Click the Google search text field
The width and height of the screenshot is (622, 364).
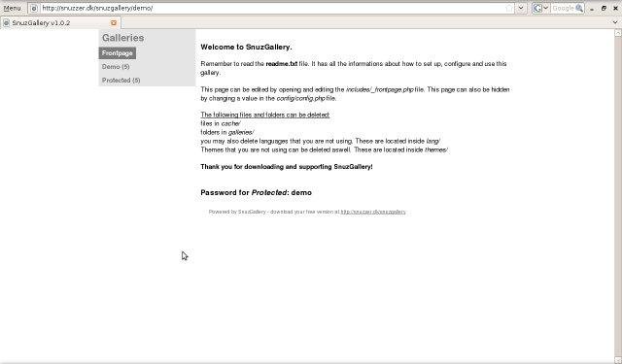click(x=563, y=8)
